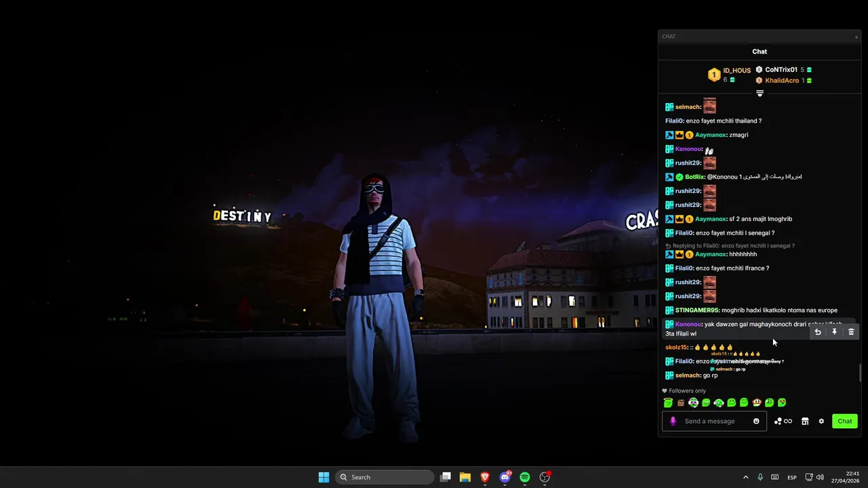Open OBS Studio from taskbar
Image resolution: width=868 pixels, height=488 pixels.
click(545, 477)
